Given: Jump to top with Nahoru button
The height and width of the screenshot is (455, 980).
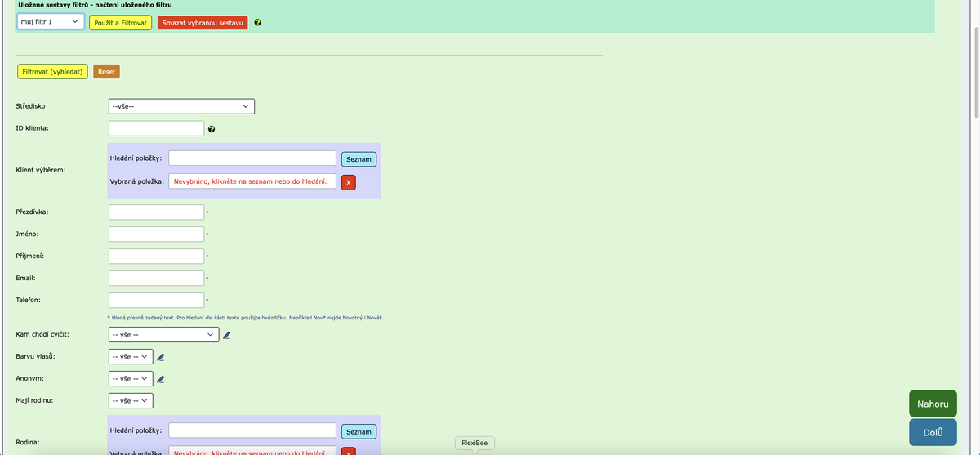Looking at the screenshot, I should 933,404.
